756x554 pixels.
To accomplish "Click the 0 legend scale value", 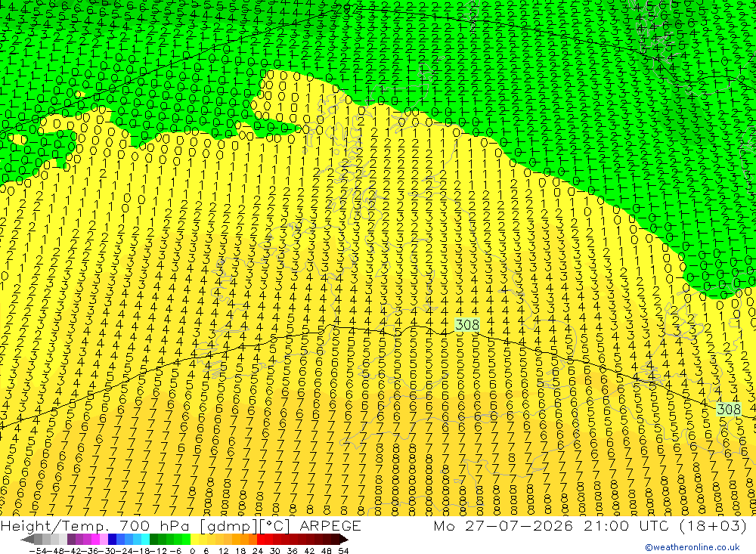I will click(x=192, y=551).
